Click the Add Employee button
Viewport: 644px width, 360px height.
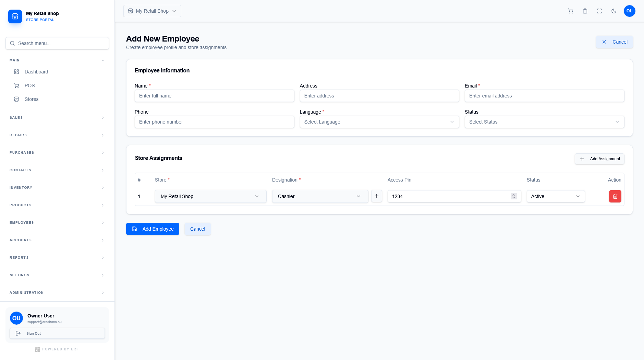coord(153,229)
